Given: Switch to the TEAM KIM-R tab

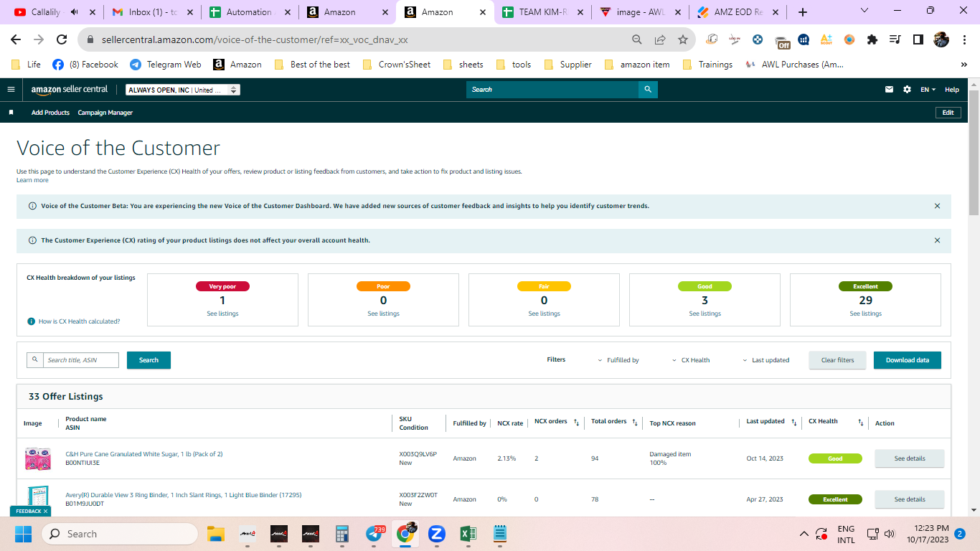Looking at the screenshot, I should [542, 12].
